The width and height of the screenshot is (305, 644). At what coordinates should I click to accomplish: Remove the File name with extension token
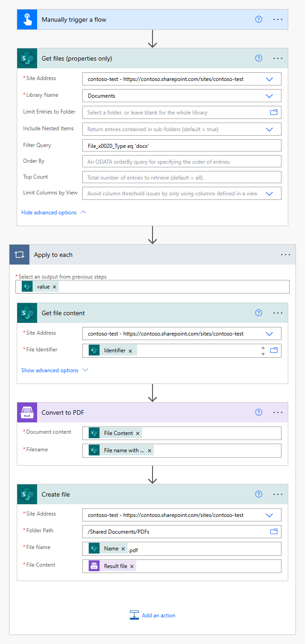point(149,450)
